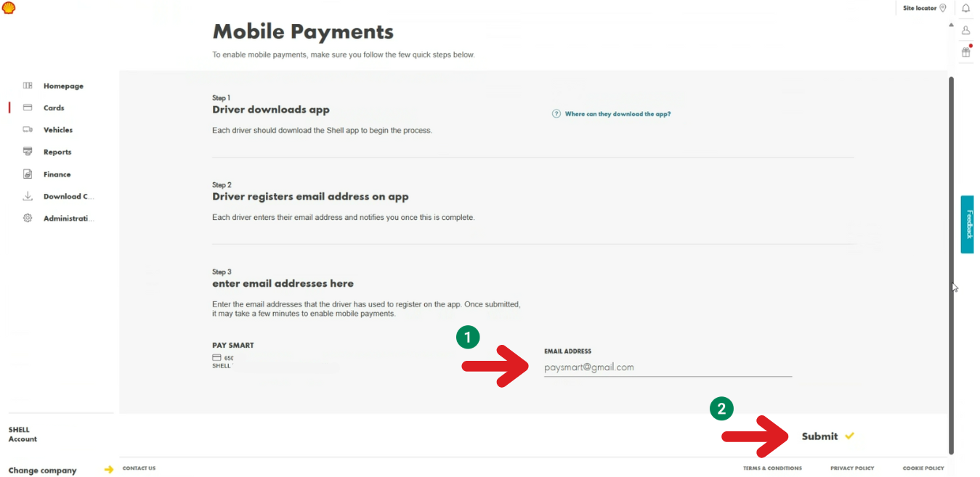This screenshot has width=980, height=477.
Task: Switch to the Cards section
Action: tap(29, 107)
